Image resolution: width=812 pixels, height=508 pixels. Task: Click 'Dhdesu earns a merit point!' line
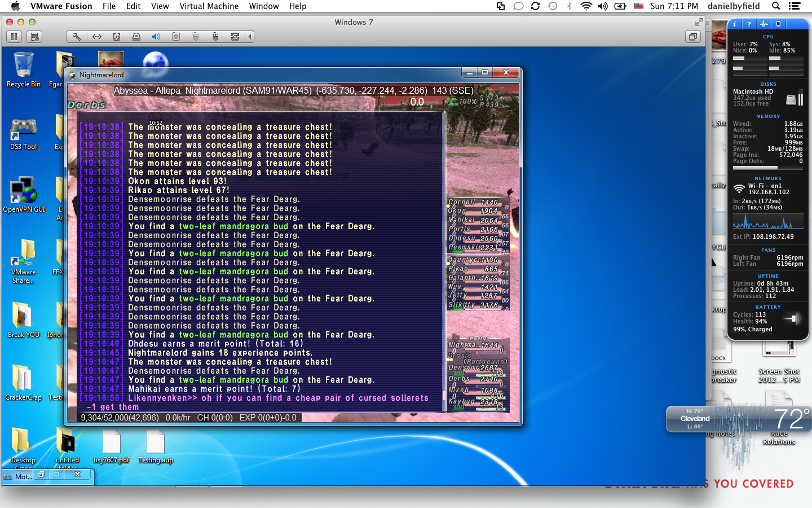(215, 344)
